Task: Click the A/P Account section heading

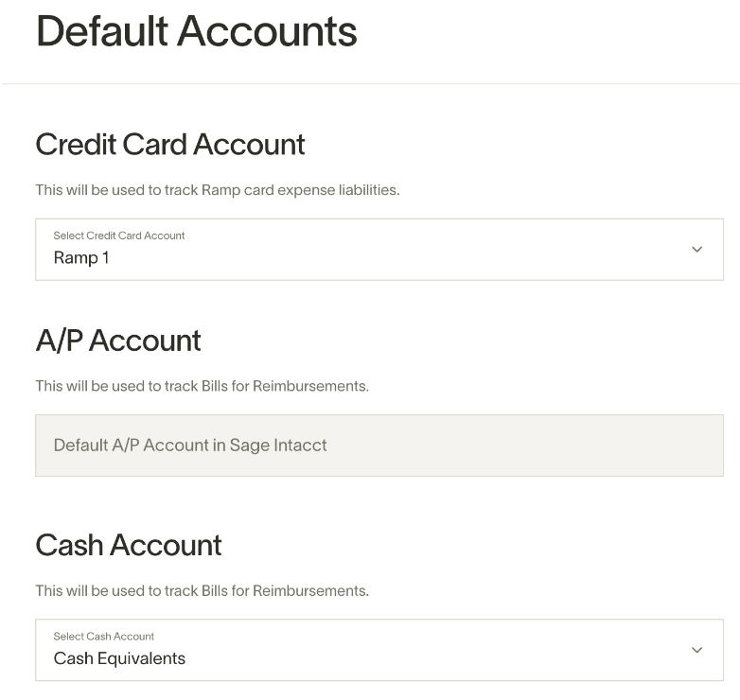Action: tap(118, 341)
